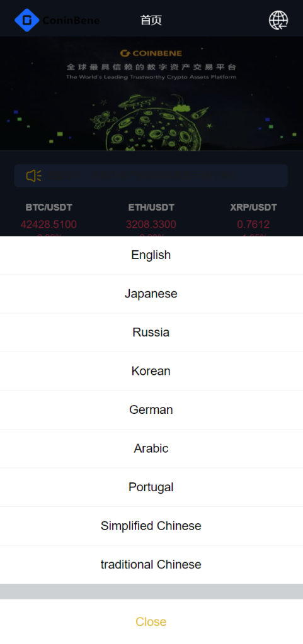
Task: Click the announcement speaker icon
Action: (x=34, y=176)
